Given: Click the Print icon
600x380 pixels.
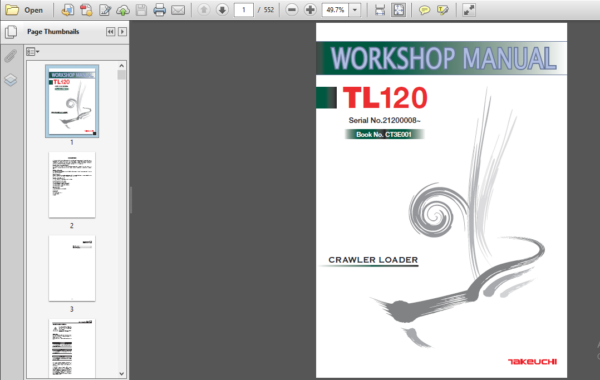Looking at the screenshot, I should click(160, 10).
